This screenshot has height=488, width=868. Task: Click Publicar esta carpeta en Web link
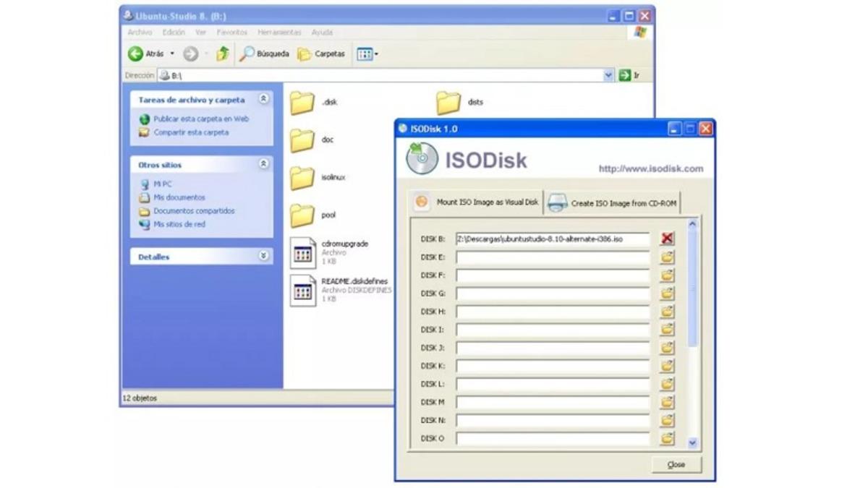click(200, 119)
